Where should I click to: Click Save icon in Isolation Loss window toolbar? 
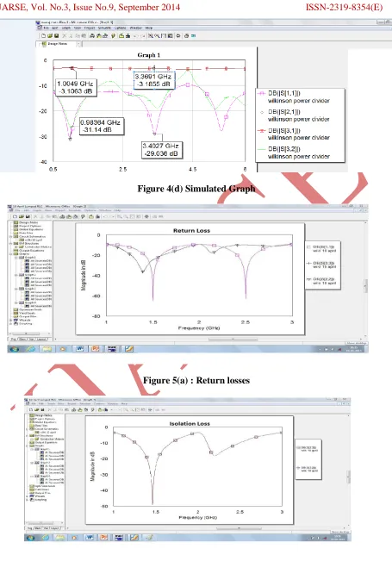tap(42, 409)
